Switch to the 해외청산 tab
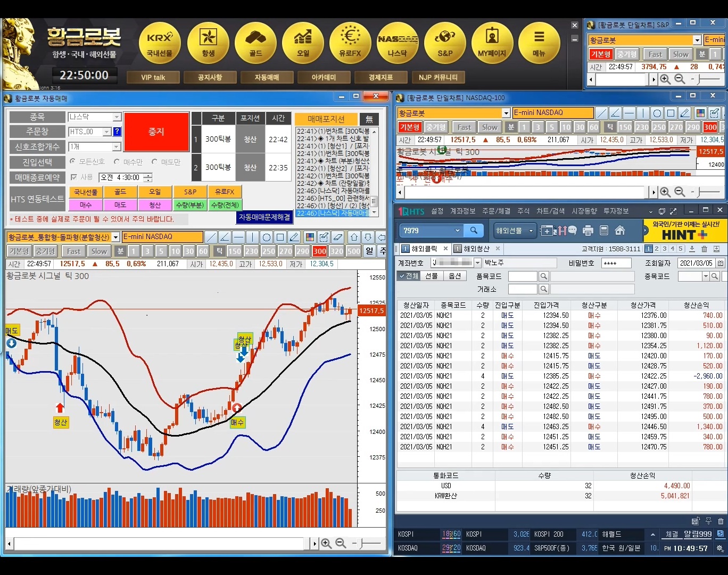Screen dimensions: 728x575 click(x=476, y=249)
